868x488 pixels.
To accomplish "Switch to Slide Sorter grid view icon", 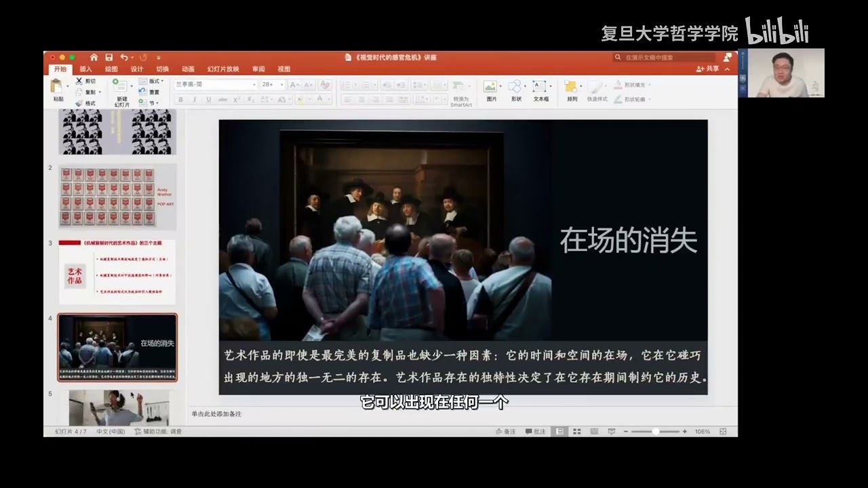I will click(577, 432).
